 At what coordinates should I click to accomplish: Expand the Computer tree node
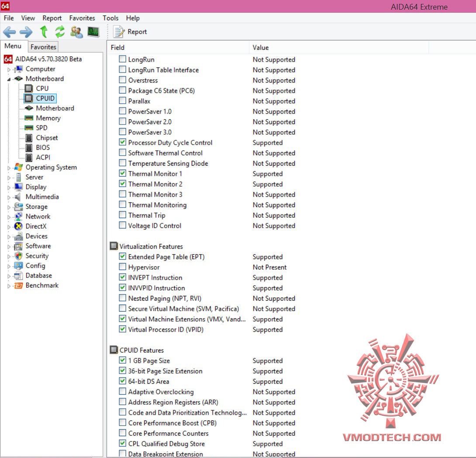point(9,69)
